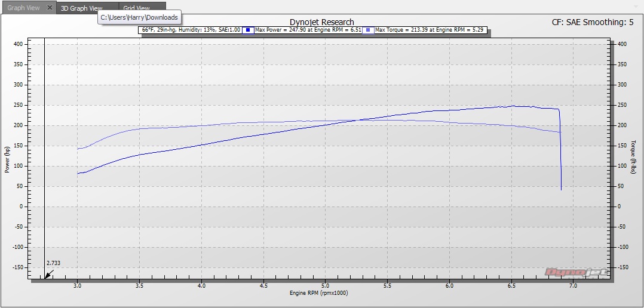Click the Dynojet logo watermark

[x=577, y=272]
